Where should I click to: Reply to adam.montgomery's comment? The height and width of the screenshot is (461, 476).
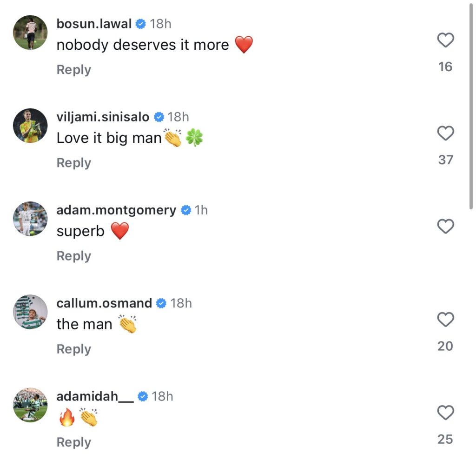[x=73, y=256]
